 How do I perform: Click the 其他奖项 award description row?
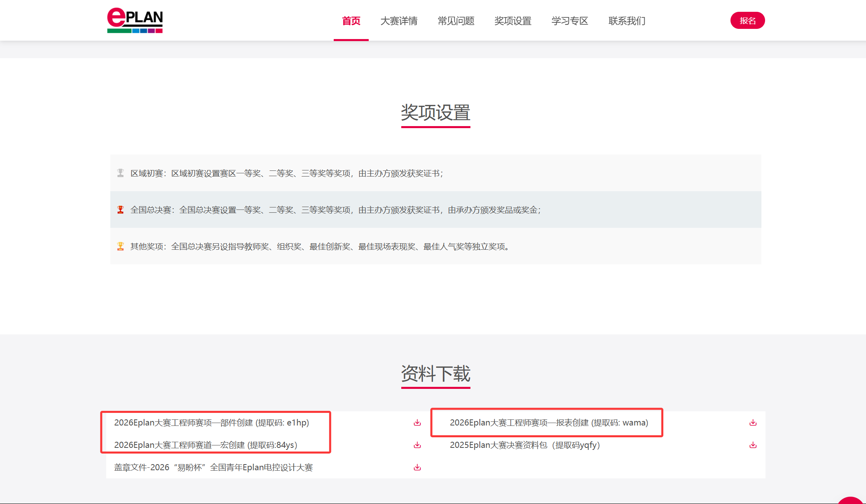(436, 246)
